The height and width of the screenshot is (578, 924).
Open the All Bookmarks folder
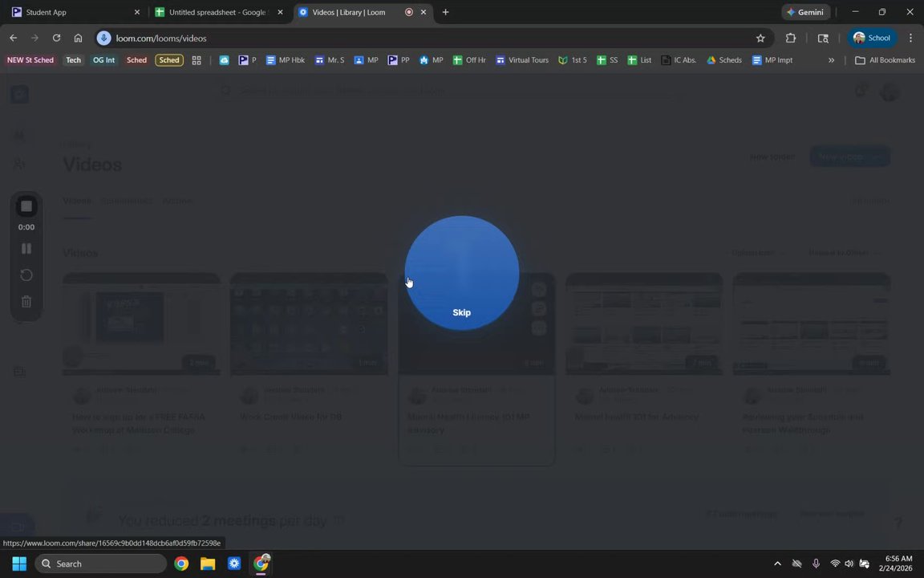[x=885, y=60]
